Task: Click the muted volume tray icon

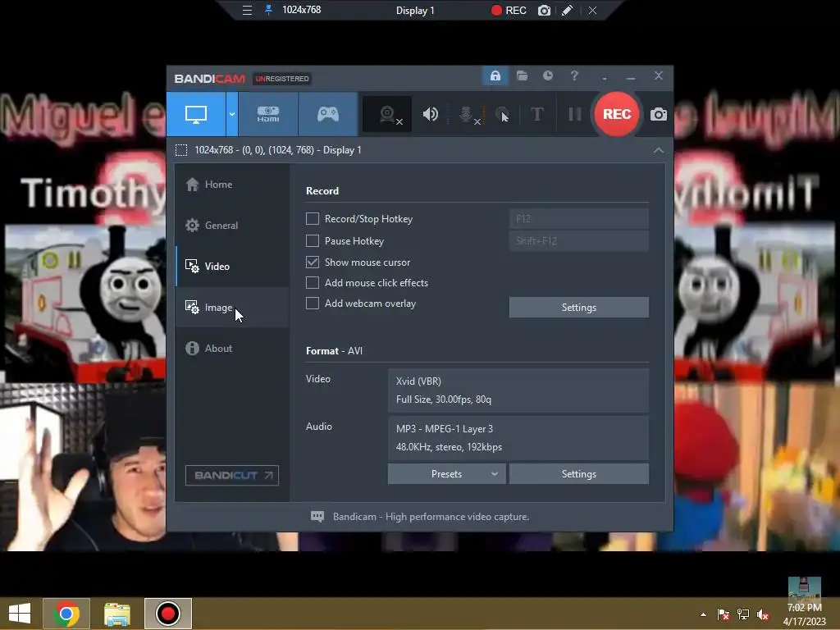Action: pyautogui.click(x=763, y=614)
